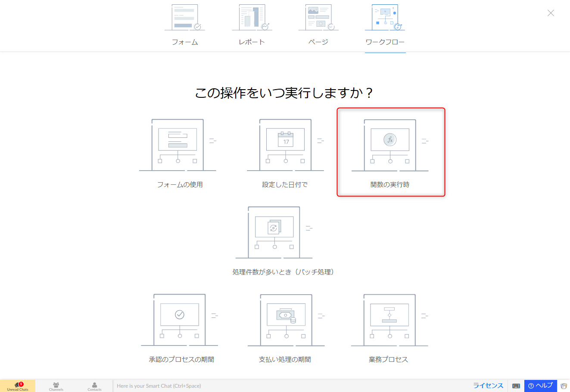Image resolution: width=570 pixels, height=392 pixels.
Task: Choose the batch processing workflow icon
Action: (274, 233)
